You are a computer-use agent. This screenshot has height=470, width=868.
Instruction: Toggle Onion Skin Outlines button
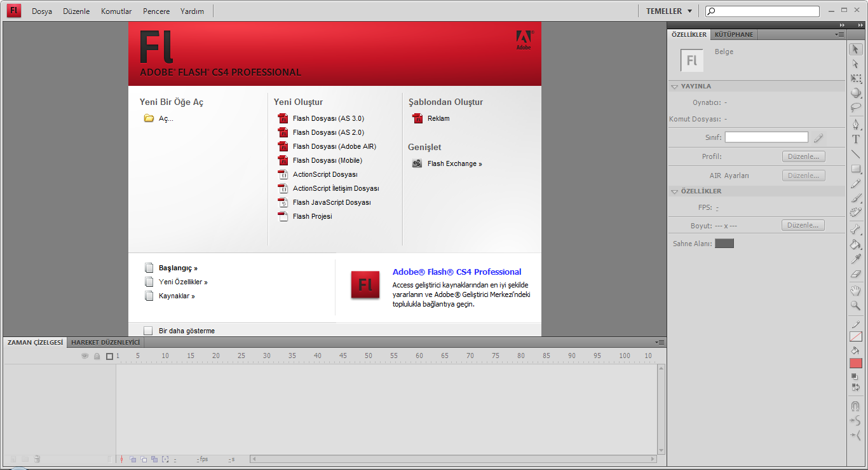coord(144,459)
